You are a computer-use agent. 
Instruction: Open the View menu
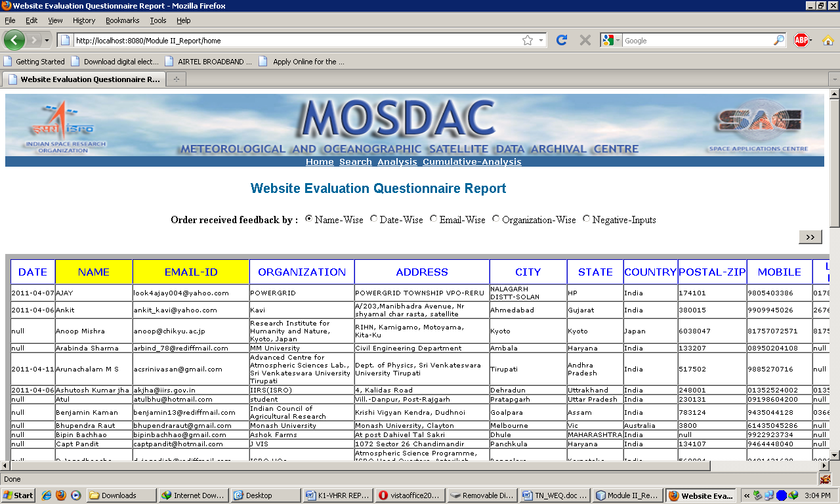pos(55,20)
